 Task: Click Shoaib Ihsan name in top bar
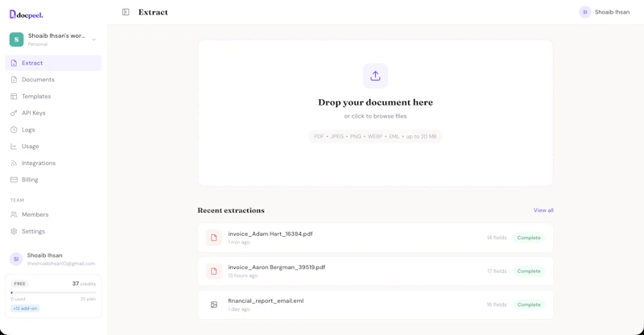point(612,12)
